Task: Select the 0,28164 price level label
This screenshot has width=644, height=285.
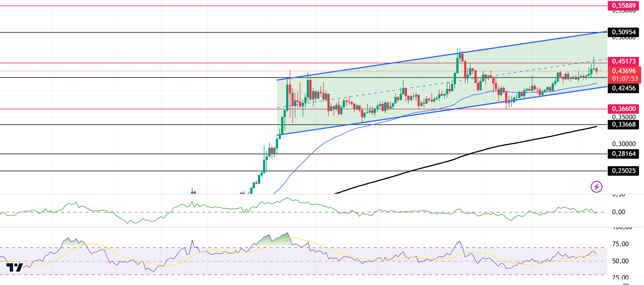Action: click(623, 154)
